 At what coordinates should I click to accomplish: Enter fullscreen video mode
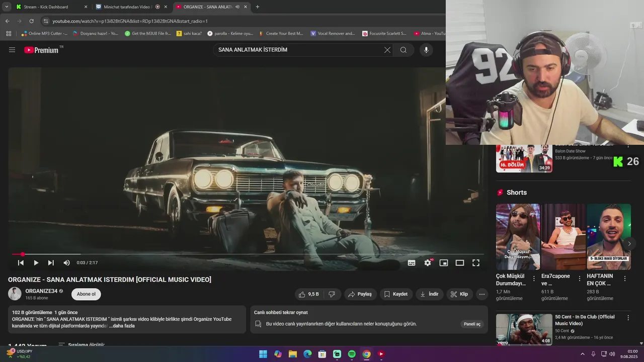pyautogui.click(x=476, y=263)
